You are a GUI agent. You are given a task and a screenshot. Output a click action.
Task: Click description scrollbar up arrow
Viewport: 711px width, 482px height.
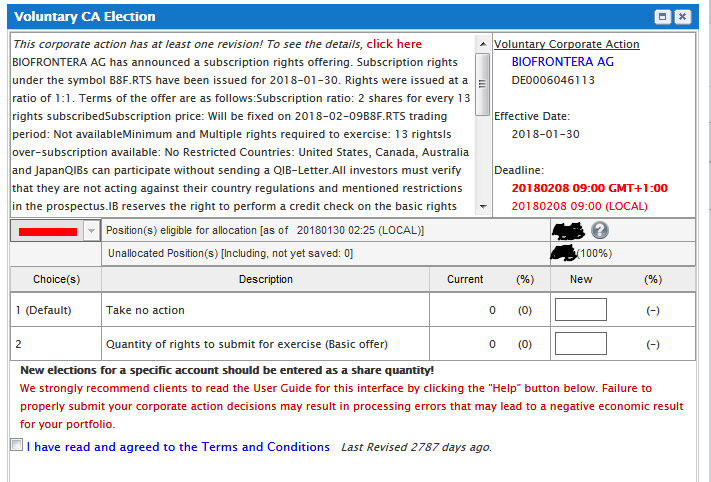(483, 44)
